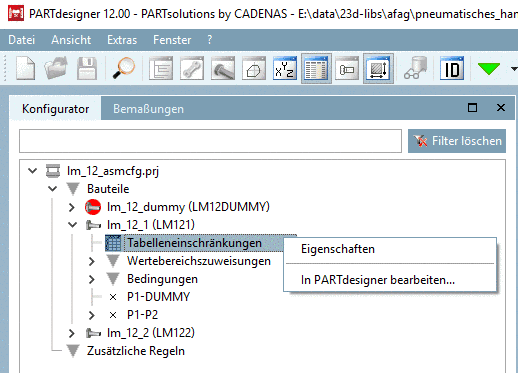Toggle the table view toolbar icon
Viewport: 518px width, 373px height.
click(316, 68)
